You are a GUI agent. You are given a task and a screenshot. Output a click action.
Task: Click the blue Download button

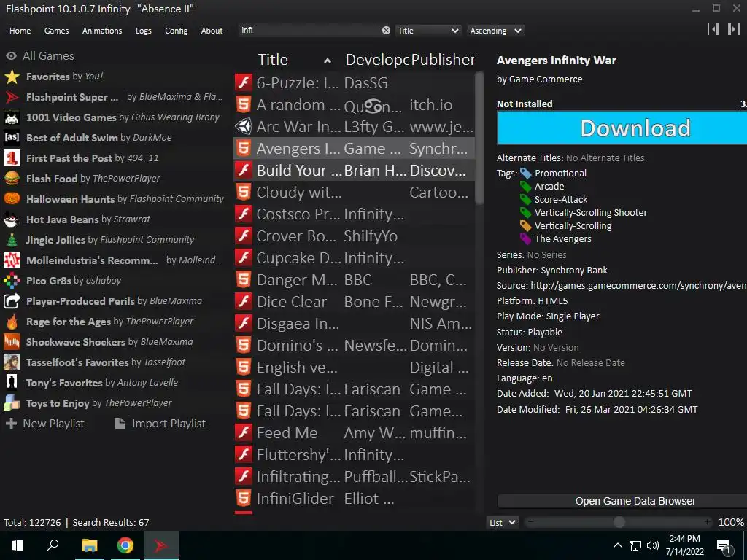click(622, 128)
